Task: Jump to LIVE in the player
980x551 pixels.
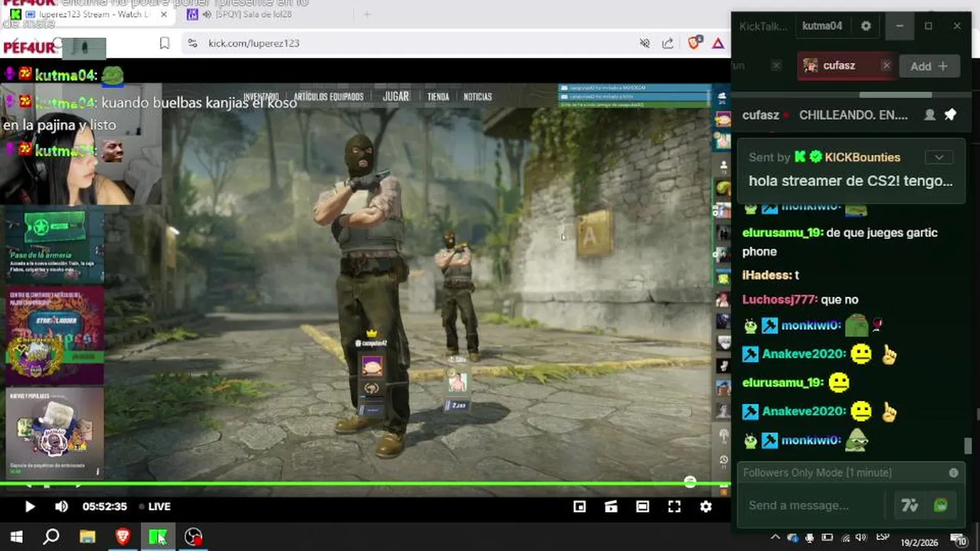Action: pos(155,507)
